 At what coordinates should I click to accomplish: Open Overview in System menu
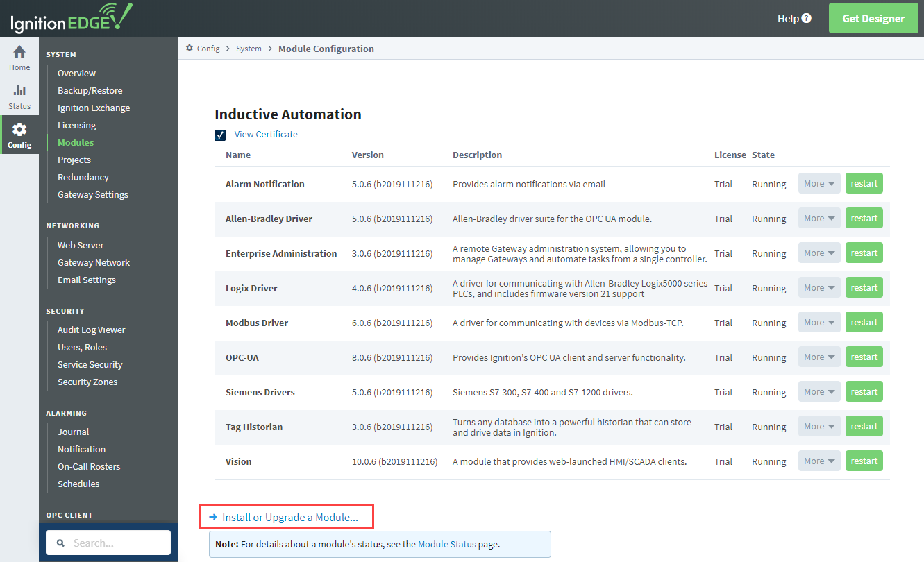pos(76,74)
